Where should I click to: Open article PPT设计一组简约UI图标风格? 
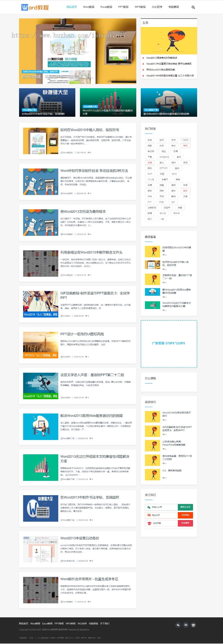[82, 334]
